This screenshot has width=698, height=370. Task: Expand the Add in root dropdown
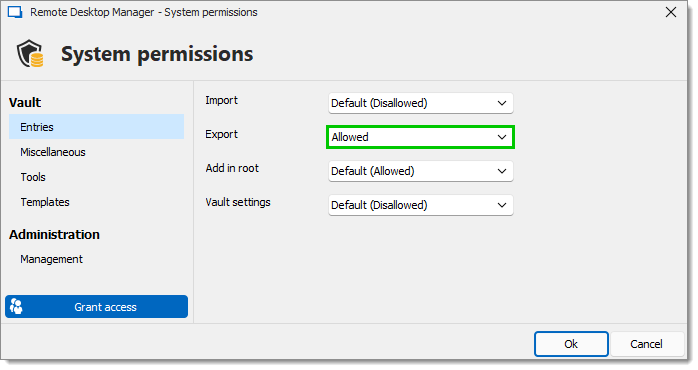point(421,171)
